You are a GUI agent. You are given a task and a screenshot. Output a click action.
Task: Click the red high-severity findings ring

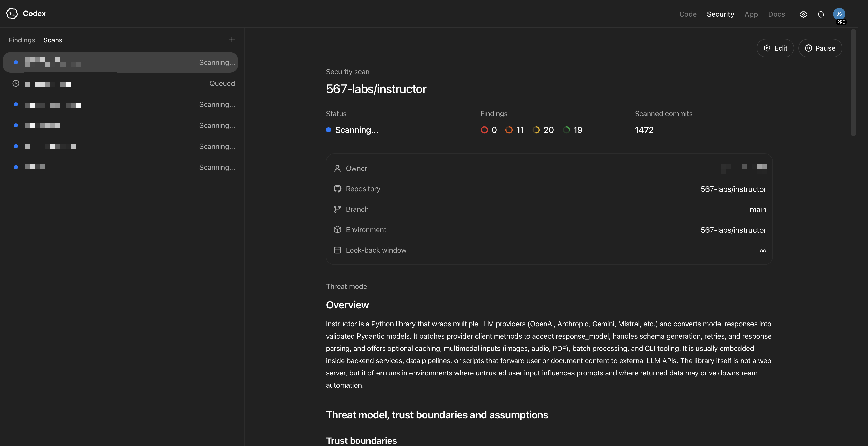click(x=484, y=130)
